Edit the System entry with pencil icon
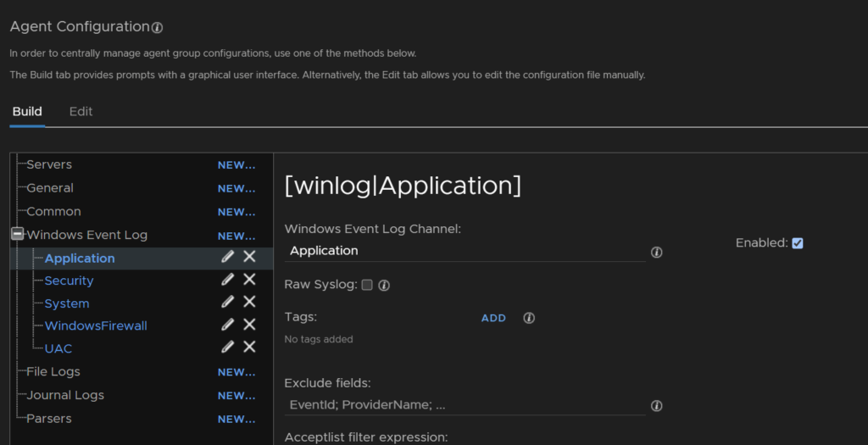This screenshot has width=868, height=445. (227, 302)
